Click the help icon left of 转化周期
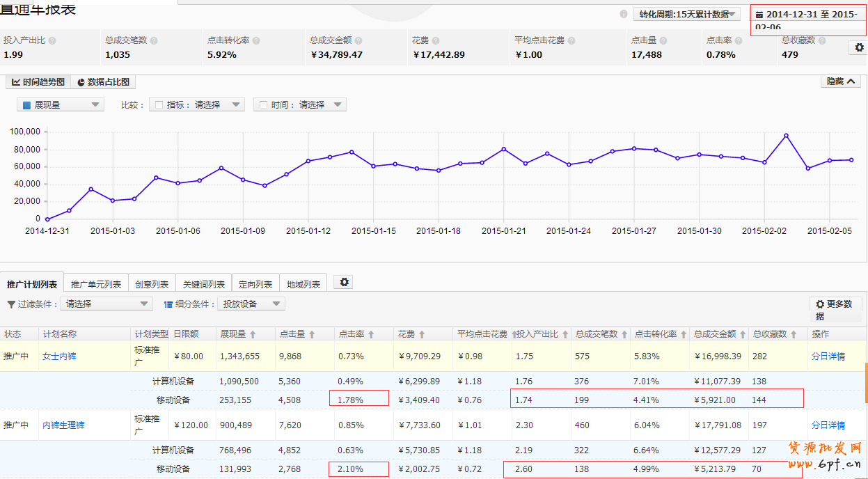 [624, 14]
